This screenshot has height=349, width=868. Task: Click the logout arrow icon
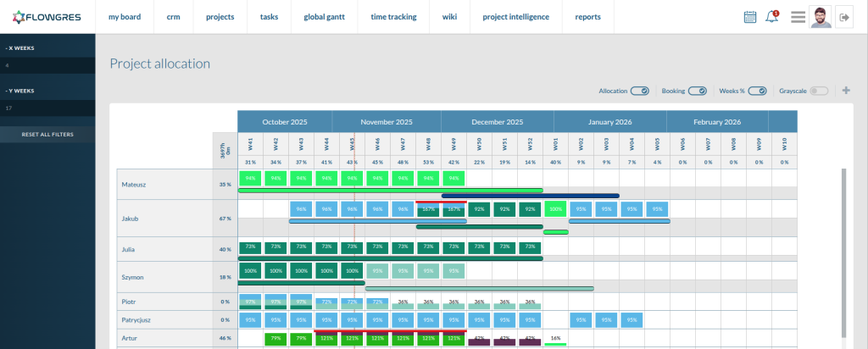click(843, 17)
